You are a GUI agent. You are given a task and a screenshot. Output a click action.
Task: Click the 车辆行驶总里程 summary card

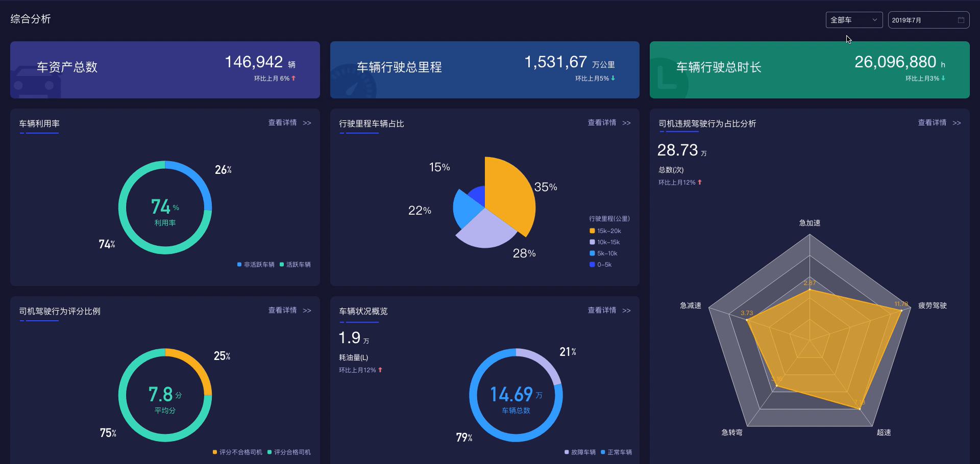click(x=485, y=70)
